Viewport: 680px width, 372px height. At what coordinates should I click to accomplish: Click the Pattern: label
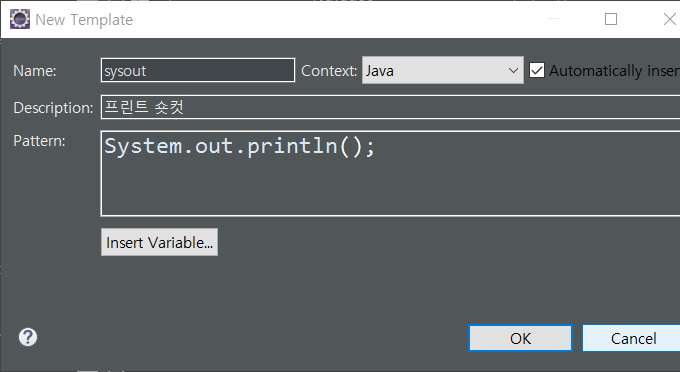39,141
